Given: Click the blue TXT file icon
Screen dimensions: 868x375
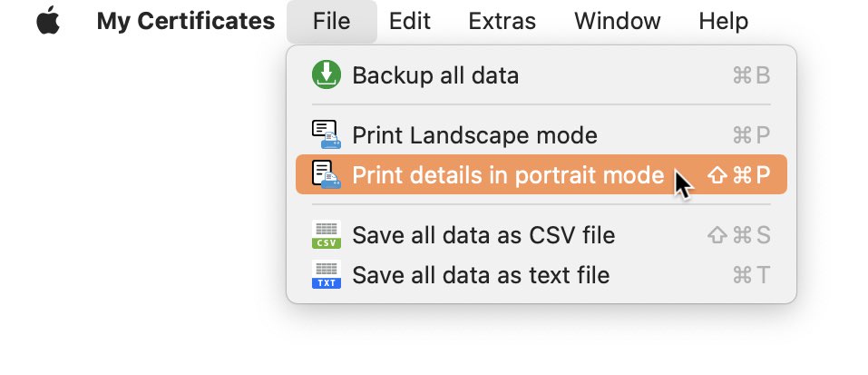Looking at the screenshot, I should point(326,274).
